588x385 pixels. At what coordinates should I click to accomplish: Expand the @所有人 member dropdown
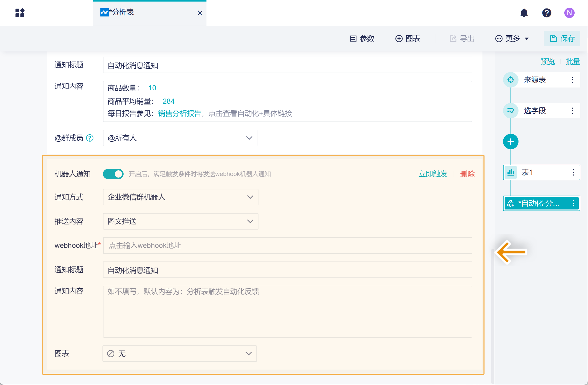click(180, 138)
